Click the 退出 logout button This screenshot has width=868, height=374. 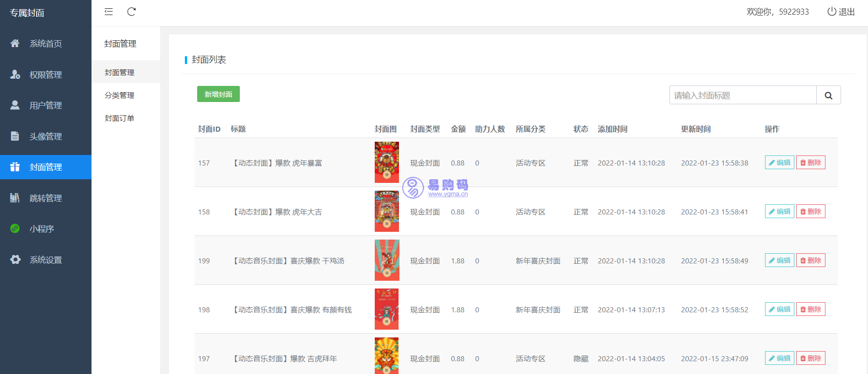tap(841, 12)
